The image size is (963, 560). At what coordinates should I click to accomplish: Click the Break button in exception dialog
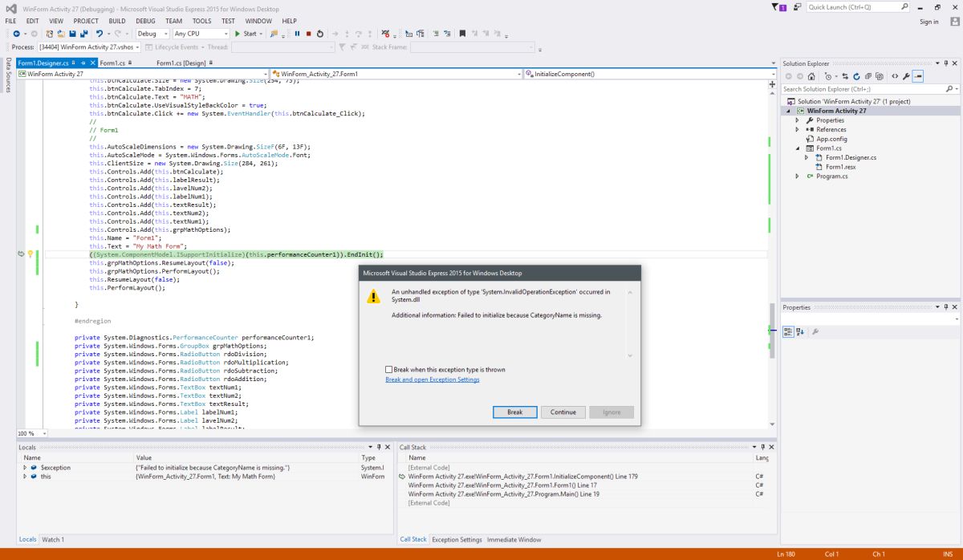[514, 412]
